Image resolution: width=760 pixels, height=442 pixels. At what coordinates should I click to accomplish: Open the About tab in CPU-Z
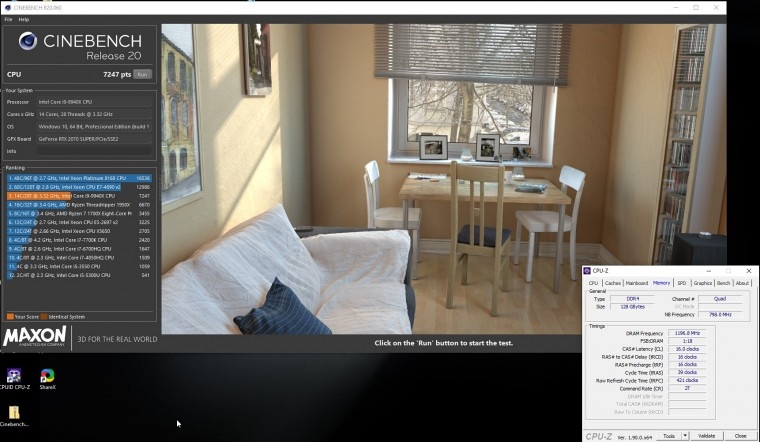pyautogui.click(x=742, y=283)
